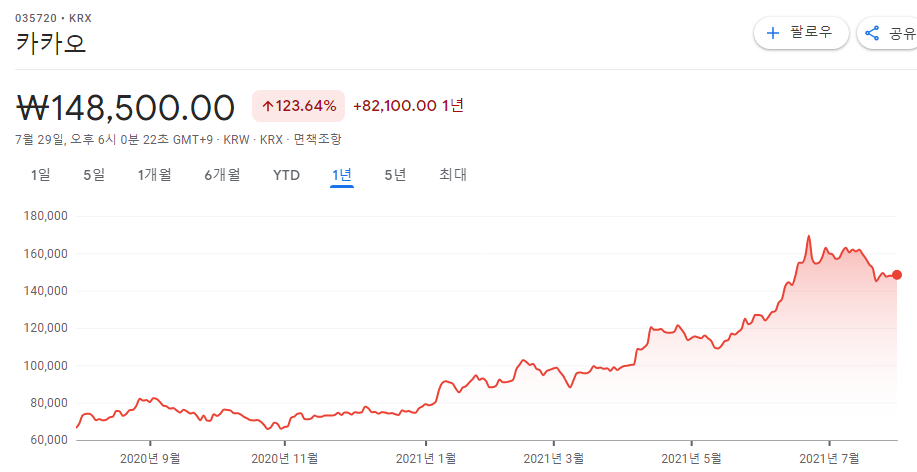Click the 2021년 1월 x-axis label
This screenshot has height=472, width=917.
coord(426,459)
